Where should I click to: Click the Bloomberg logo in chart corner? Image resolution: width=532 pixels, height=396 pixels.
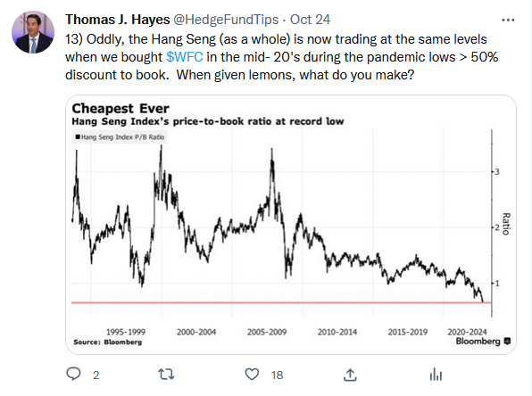pyautogui.click(x=483, y=341)
